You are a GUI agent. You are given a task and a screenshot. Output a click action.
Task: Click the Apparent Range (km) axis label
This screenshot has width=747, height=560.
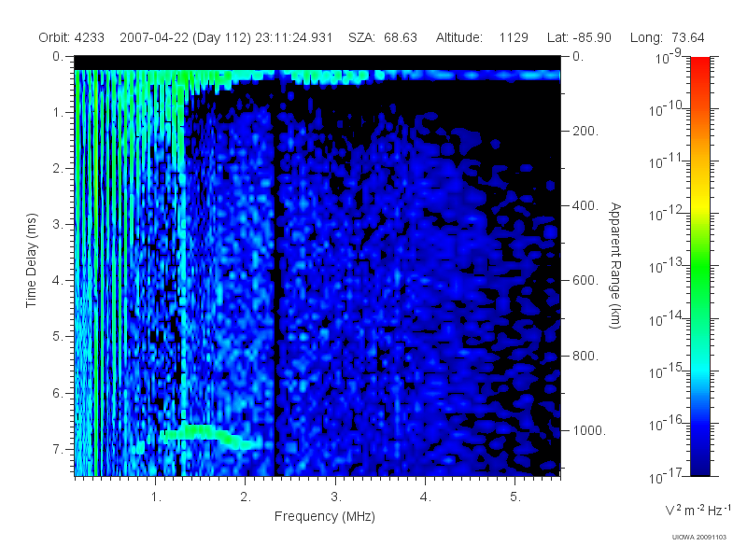click(615, 266)
